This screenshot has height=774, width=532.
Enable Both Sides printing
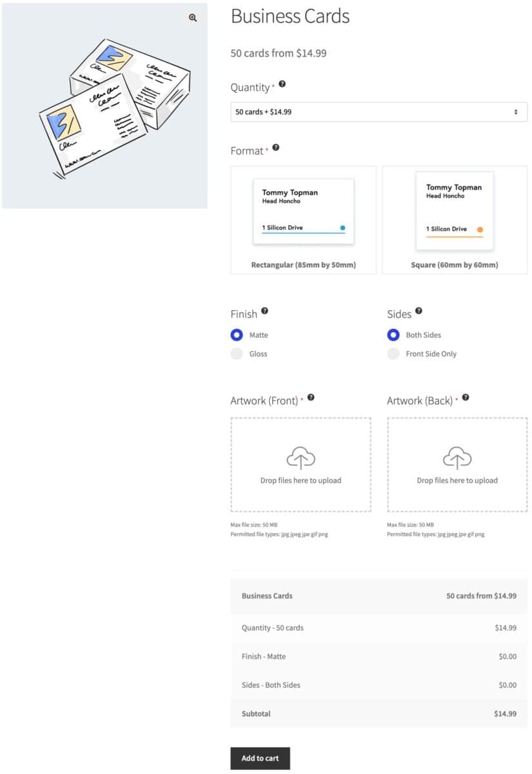pyautogui.click(x=393, y=335)
